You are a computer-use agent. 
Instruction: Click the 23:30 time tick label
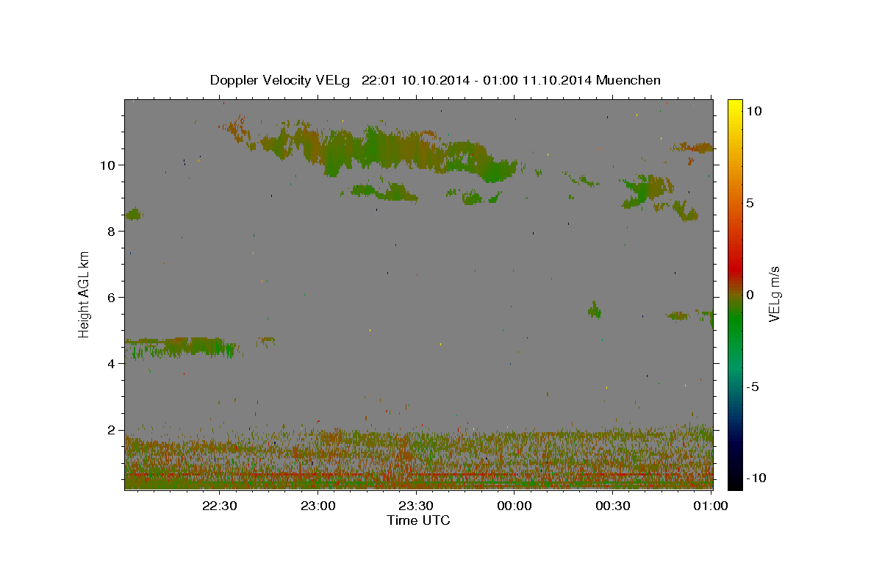(x=416, y=506)
